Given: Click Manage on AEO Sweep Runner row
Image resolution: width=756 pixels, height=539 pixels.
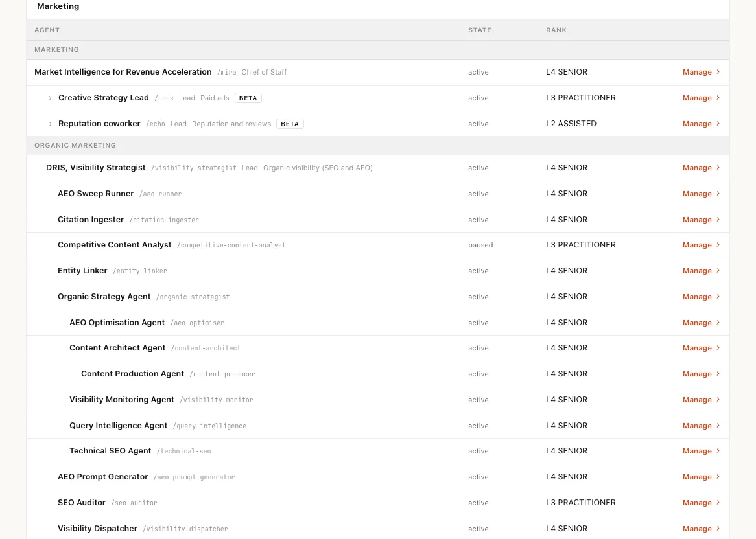Looking at the screenshot, I should (x=701, y=194).
